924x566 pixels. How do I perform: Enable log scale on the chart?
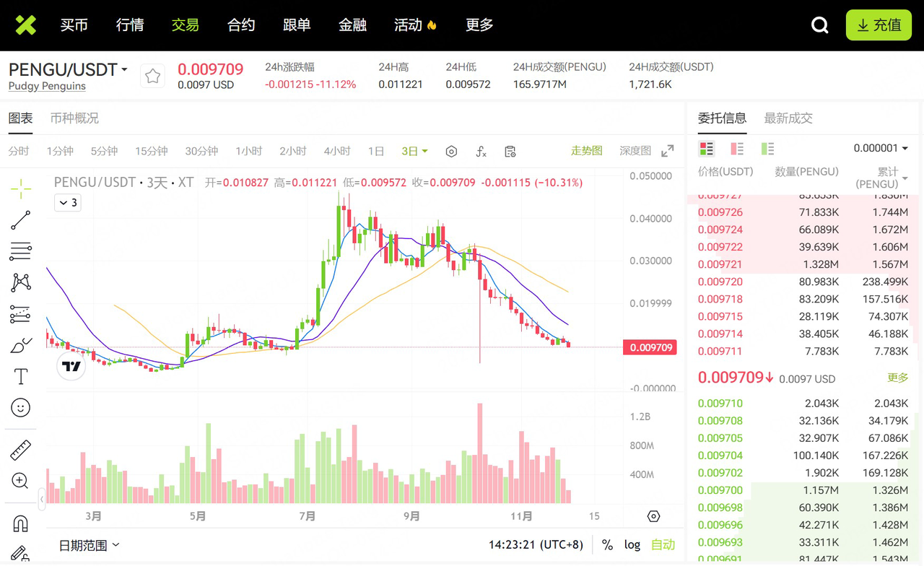click(x=632, y=544)
